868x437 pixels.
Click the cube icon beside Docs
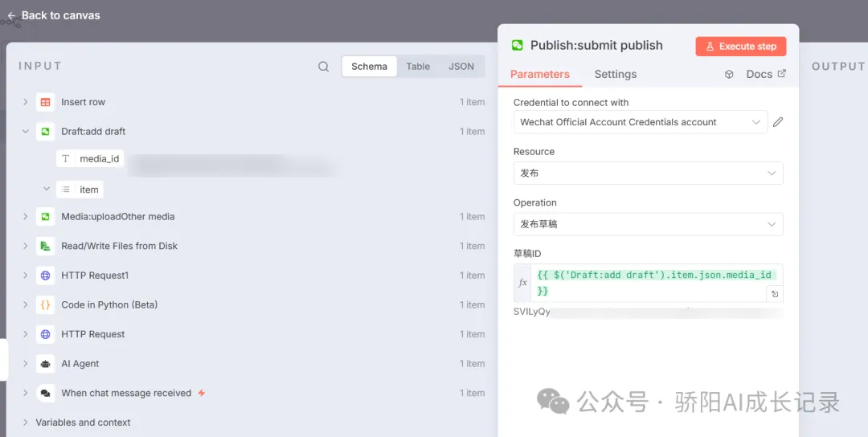coord(729,74)
